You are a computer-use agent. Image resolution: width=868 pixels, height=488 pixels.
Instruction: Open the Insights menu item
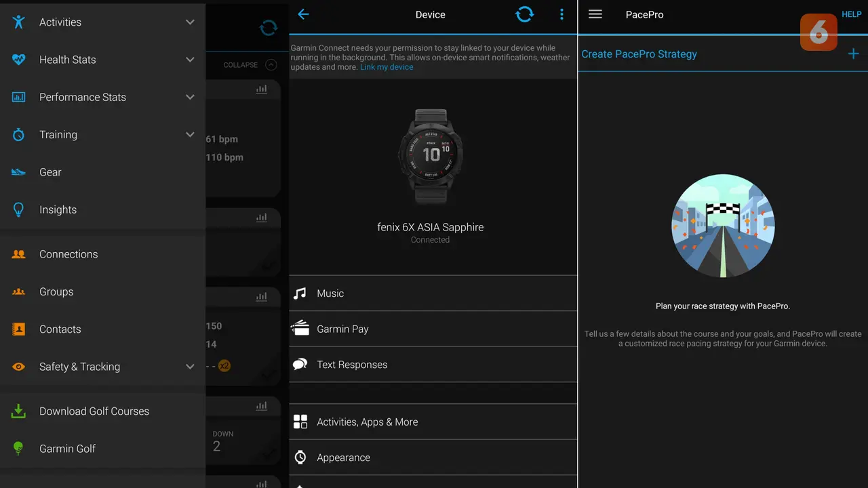[x=102, y=209]
